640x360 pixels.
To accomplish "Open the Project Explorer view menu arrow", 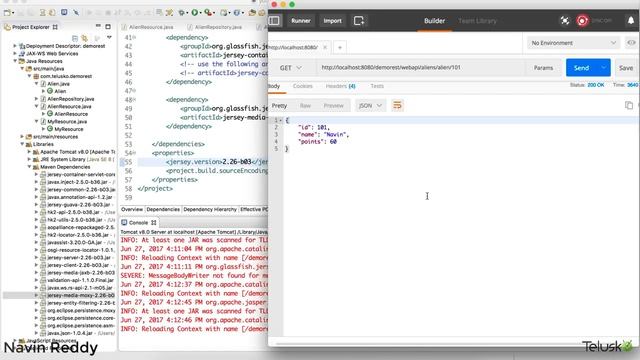I will pyautogui.click(x=109, y=38).
